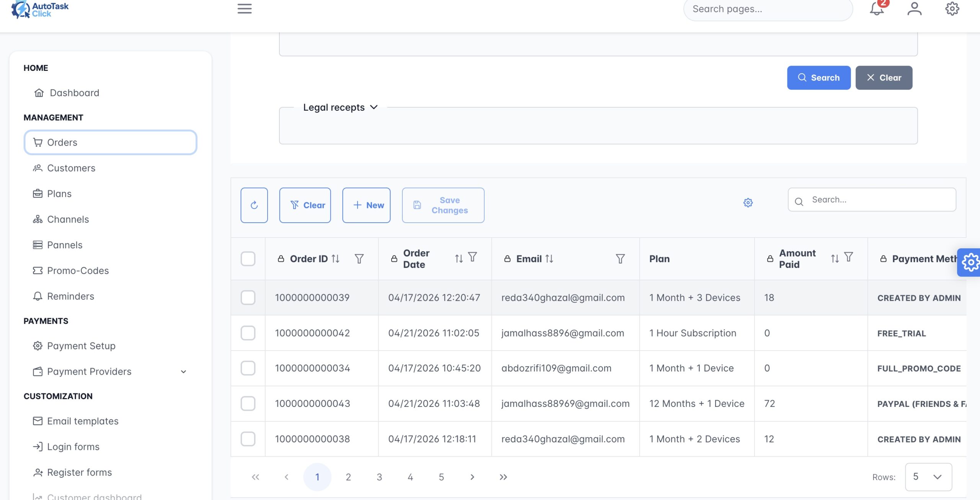The width and height of the screenshot is (980, 500).
Task: Go to page 4
Action: coord(410,477)
